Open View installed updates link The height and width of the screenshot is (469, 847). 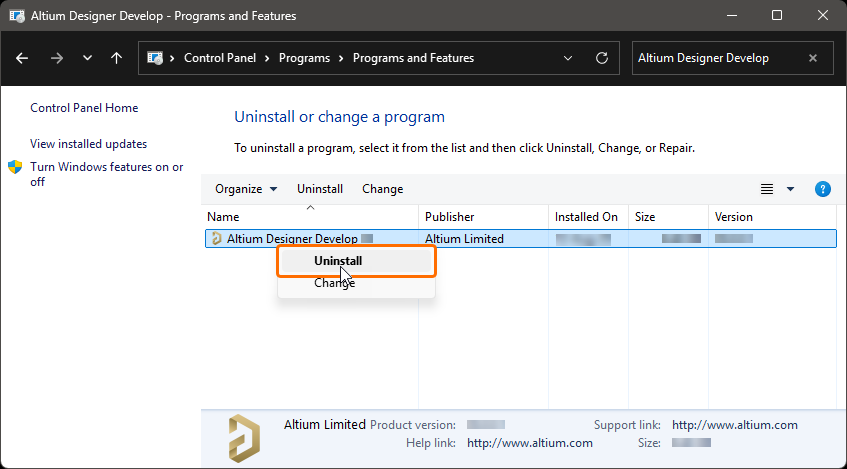coord(88,144)
